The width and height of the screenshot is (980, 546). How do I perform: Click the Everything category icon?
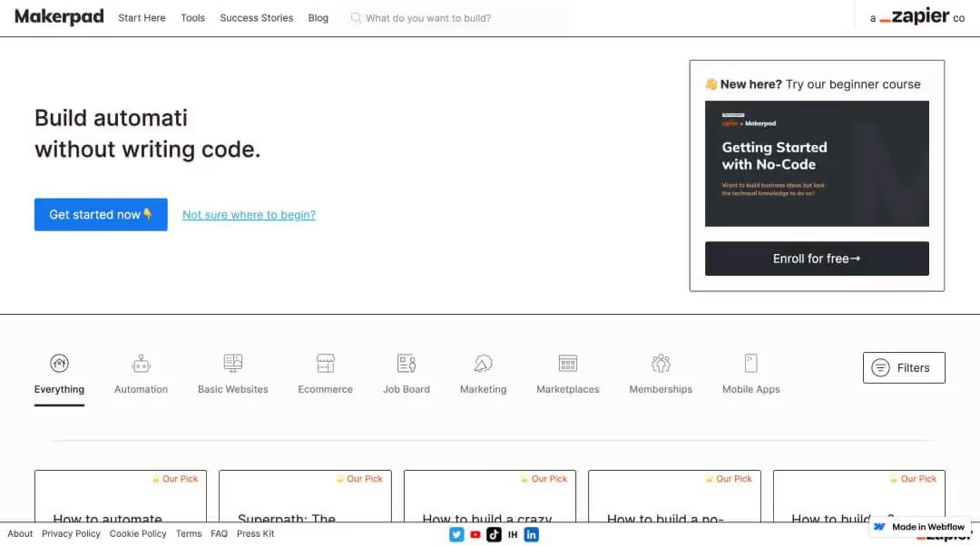click(59, 363)
